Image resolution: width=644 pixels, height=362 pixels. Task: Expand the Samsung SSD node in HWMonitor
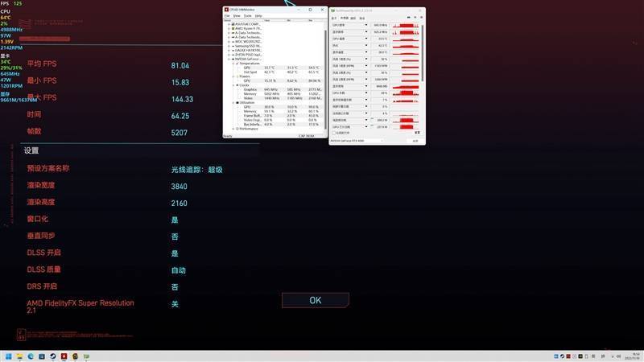coord(229,46)
